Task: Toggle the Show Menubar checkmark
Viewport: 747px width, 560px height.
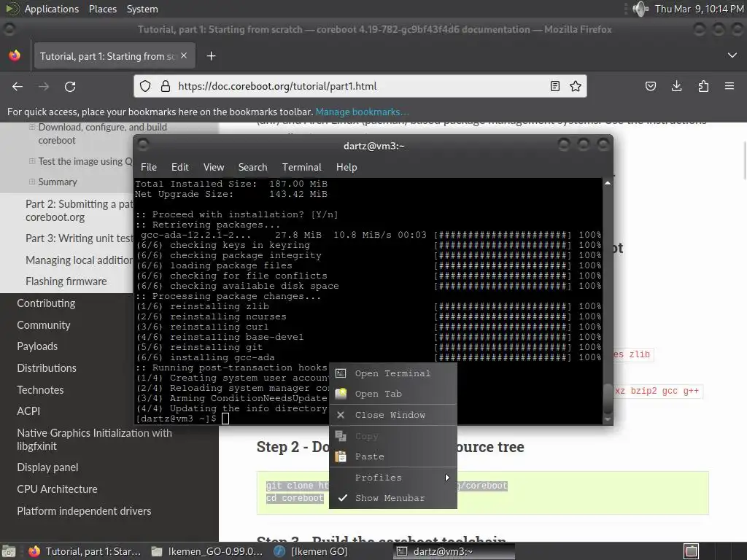Action: tap(343, 498)
